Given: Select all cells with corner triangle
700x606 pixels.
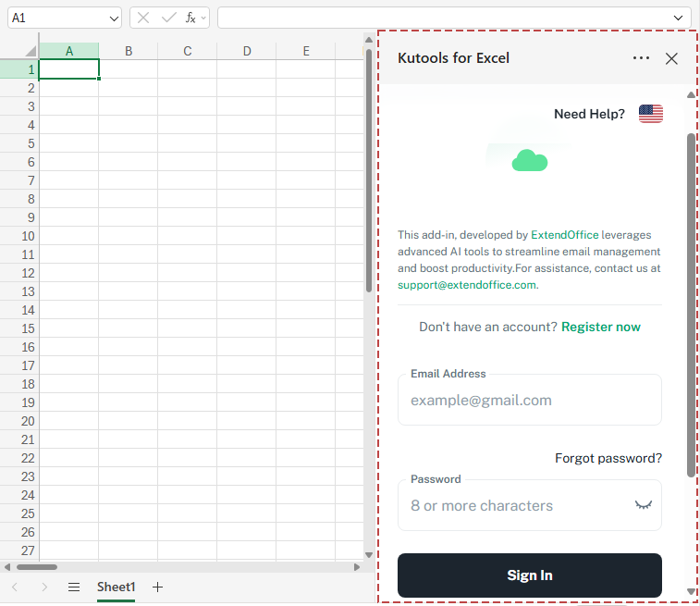Looking at the screenshot, I should 31,51.
